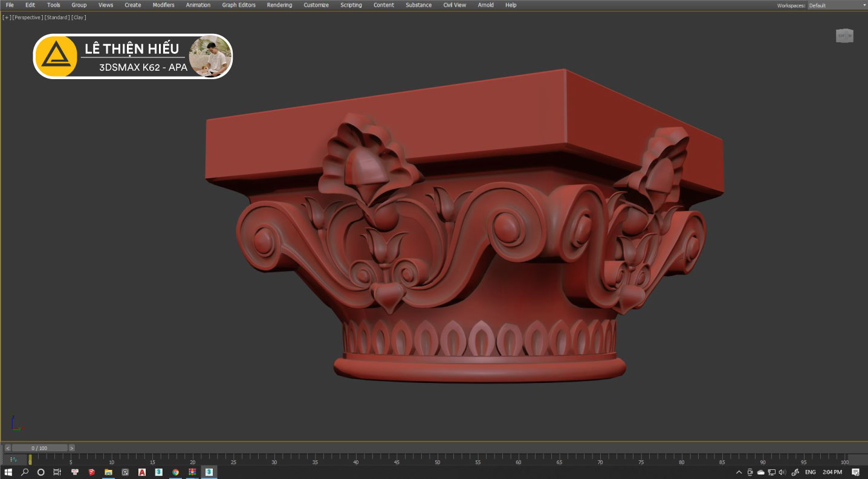This screenshot has width=868, height=479.
Task: Click the ViewCube in the viewport corner
Action: click(844, 36)
